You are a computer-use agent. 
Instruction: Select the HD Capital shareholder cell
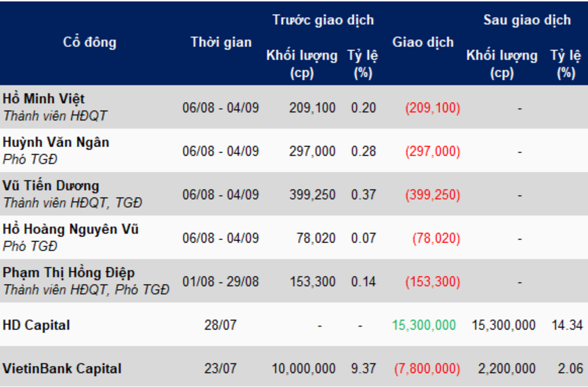[x=36, y=325]
